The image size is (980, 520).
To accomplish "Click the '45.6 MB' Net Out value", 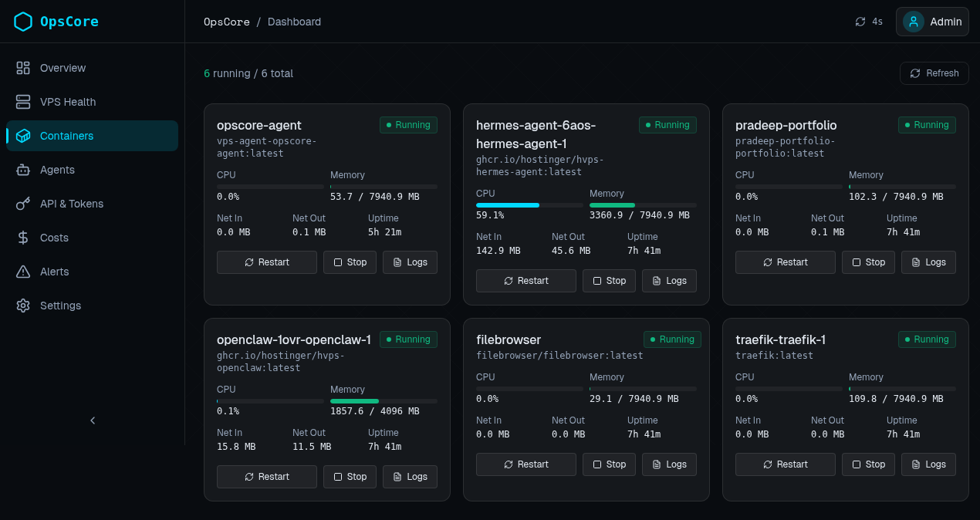I will (x=571, y=251).
